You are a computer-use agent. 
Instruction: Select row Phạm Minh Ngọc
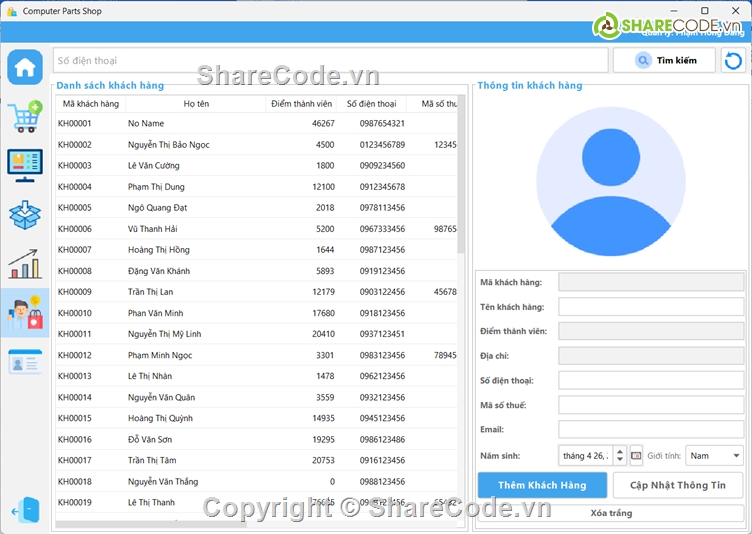[x=257, y=355]
